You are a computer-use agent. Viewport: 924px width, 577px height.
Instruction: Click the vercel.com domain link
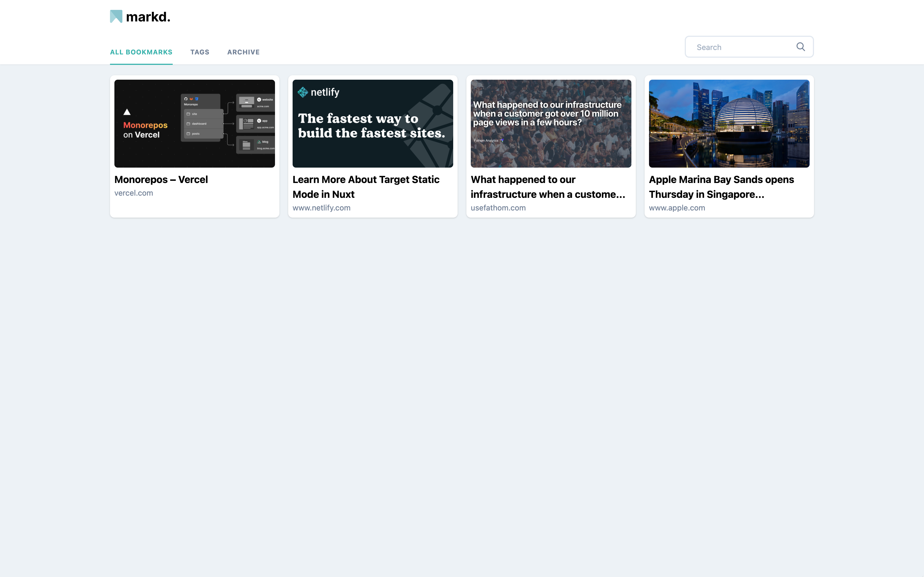(134, 193)
